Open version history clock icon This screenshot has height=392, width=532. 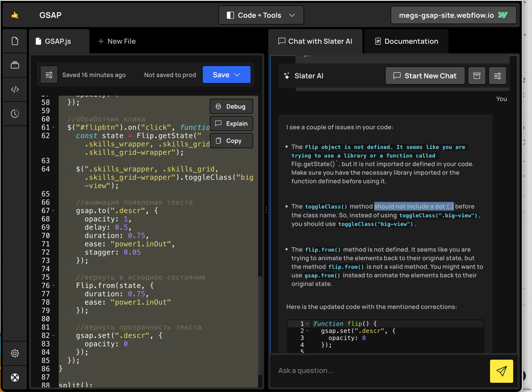pyautogui.click(x=15, y=114)
